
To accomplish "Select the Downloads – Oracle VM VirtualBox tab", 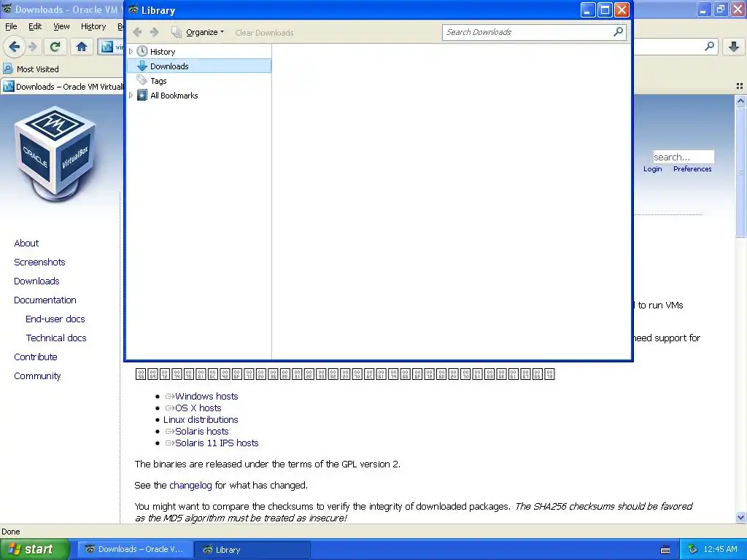I will click(63, 87).
